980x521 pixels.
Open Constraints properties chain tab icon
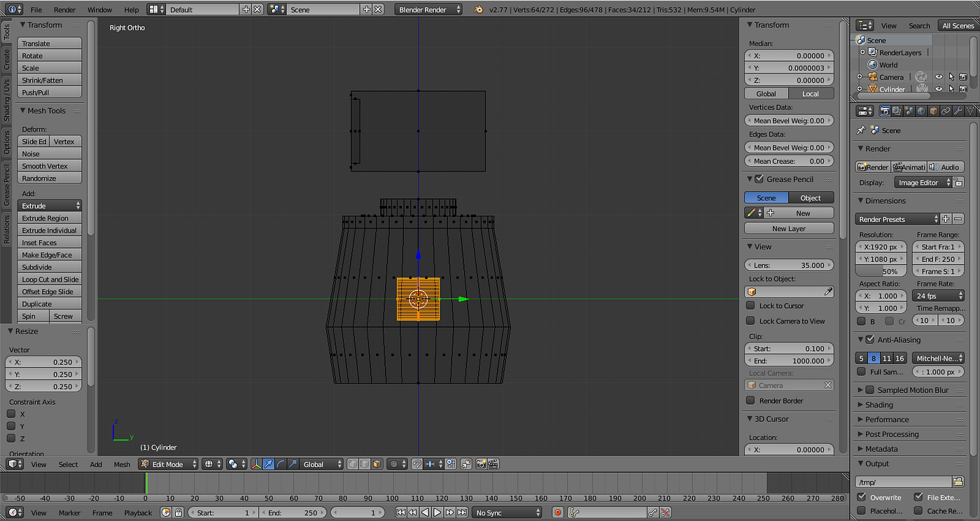click(946, 111)
